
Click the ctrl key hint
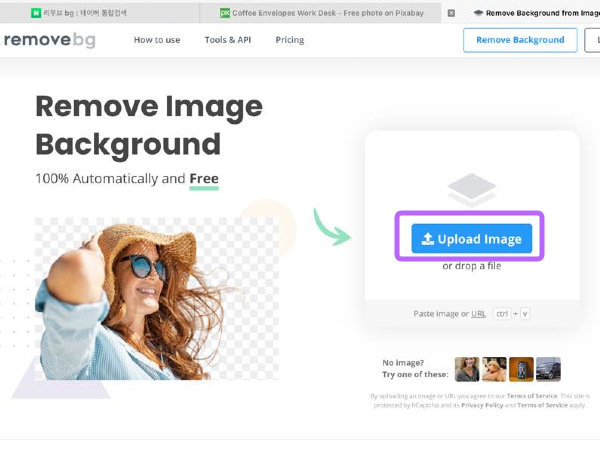tap(502, 314)
